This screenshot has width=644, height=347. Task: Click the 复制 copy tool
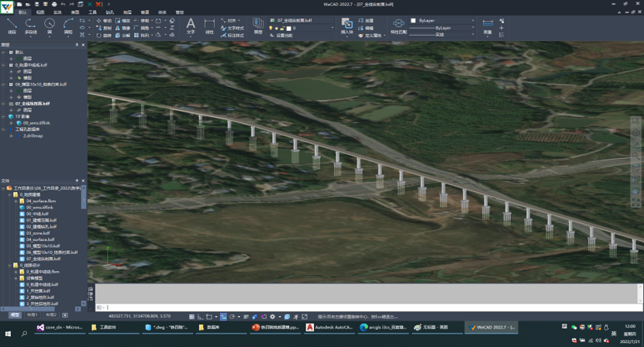[104, 28]
